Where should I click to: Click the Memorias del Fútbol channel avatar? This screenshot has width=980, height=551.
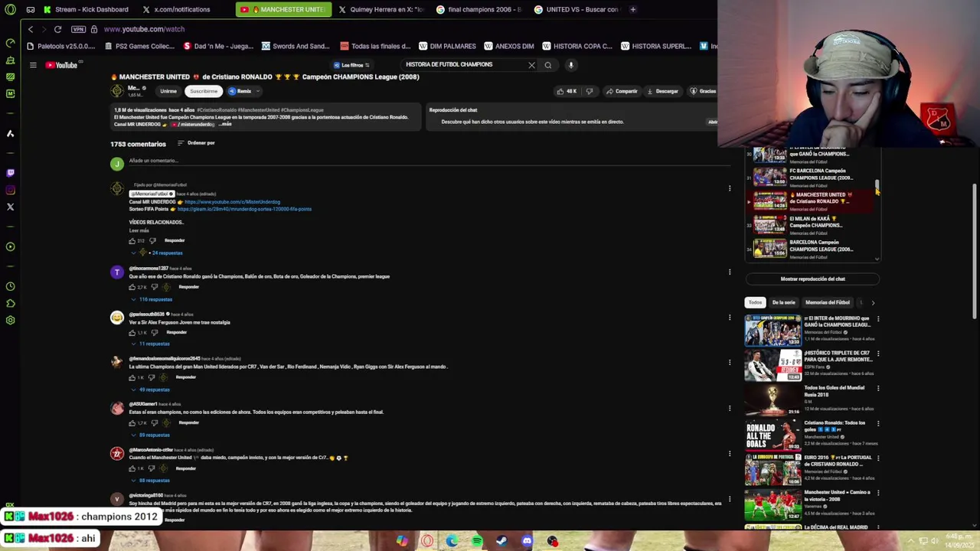point(117,91)
